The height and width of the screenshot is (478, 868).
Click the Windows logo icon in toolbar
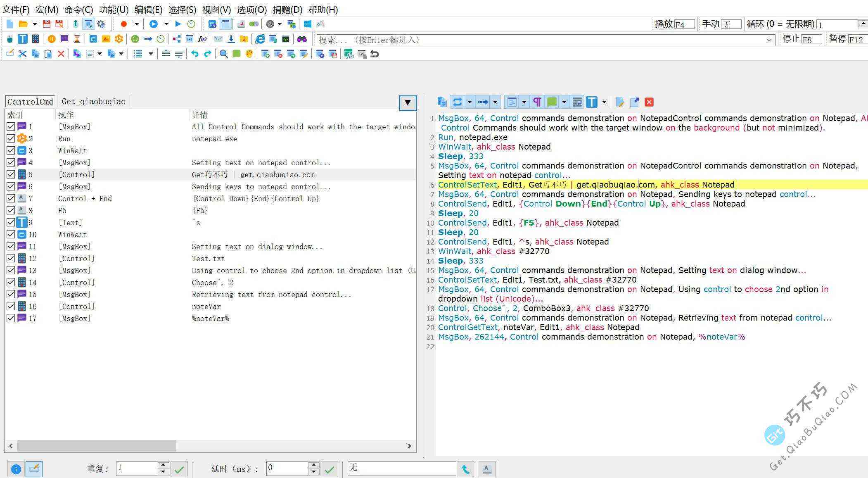(307, 24)
